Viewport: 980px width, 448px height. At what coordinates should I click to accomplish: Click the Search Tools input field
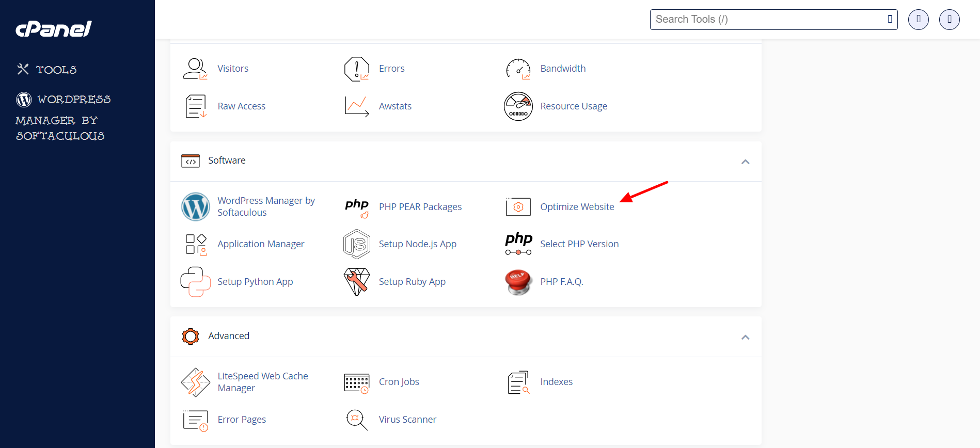(x=773, y=20)
